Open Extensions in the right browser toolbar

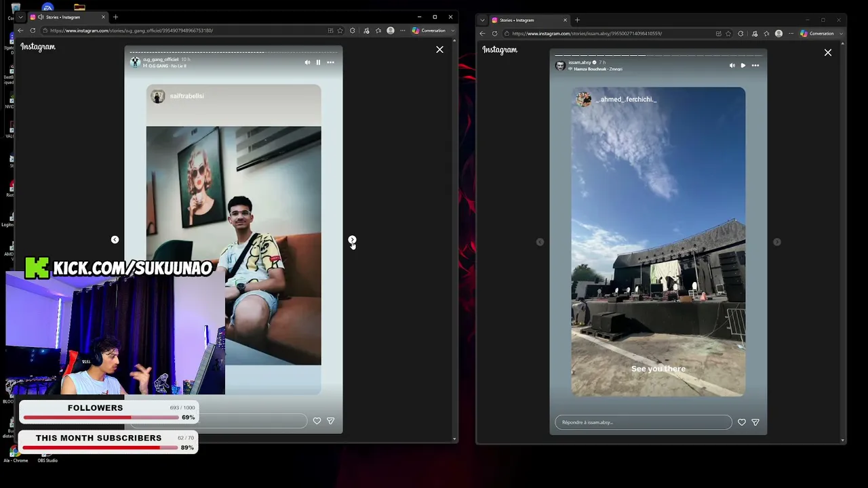coord(741,33)
